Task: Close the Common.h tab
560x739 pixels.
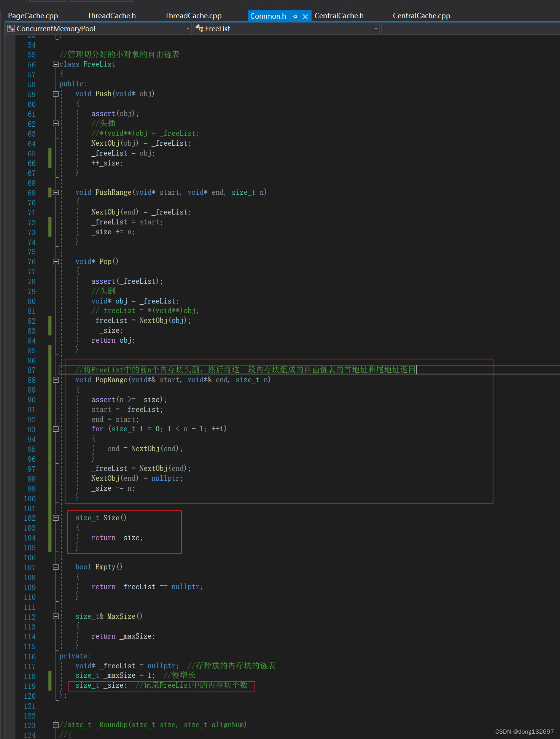Action: coord(305,16)
